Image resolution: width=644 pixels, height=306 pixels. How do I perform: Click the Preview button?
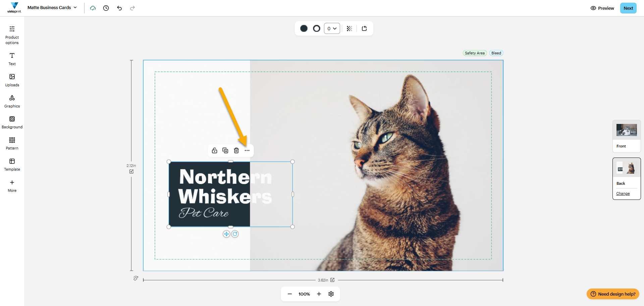602,8
